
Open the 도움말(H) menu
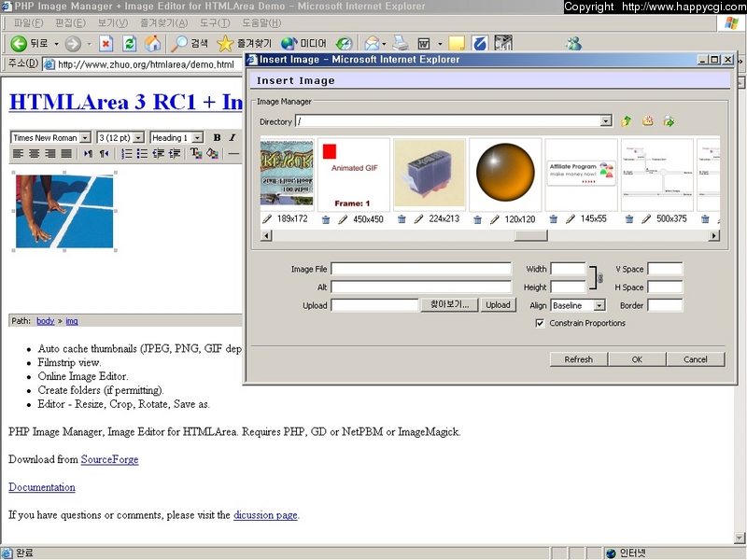pos(261,22)
